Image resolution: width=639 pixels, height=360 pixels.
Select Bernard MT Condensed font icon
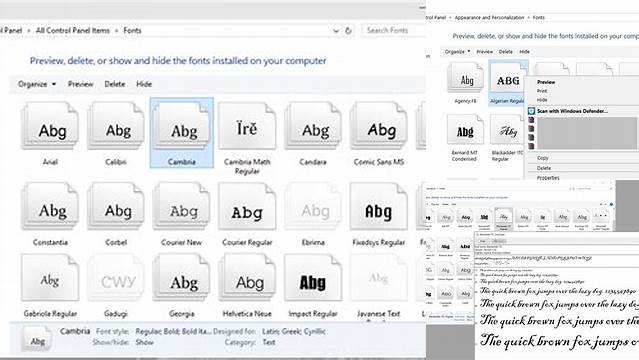465,130
